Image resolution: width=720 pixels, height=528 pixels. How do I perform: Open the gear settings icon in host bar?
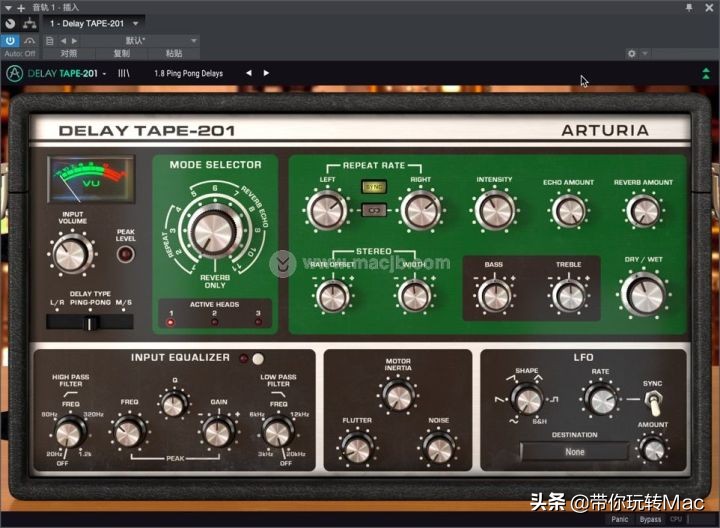[x=632, y=54]
